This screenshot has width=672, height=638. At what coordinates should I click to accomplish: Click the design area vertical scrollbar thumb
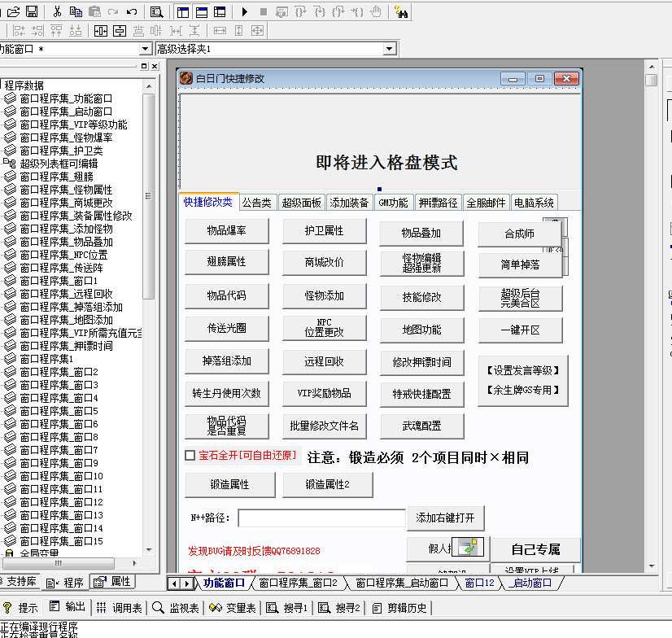pyautogui.click(x=652, y=80)
